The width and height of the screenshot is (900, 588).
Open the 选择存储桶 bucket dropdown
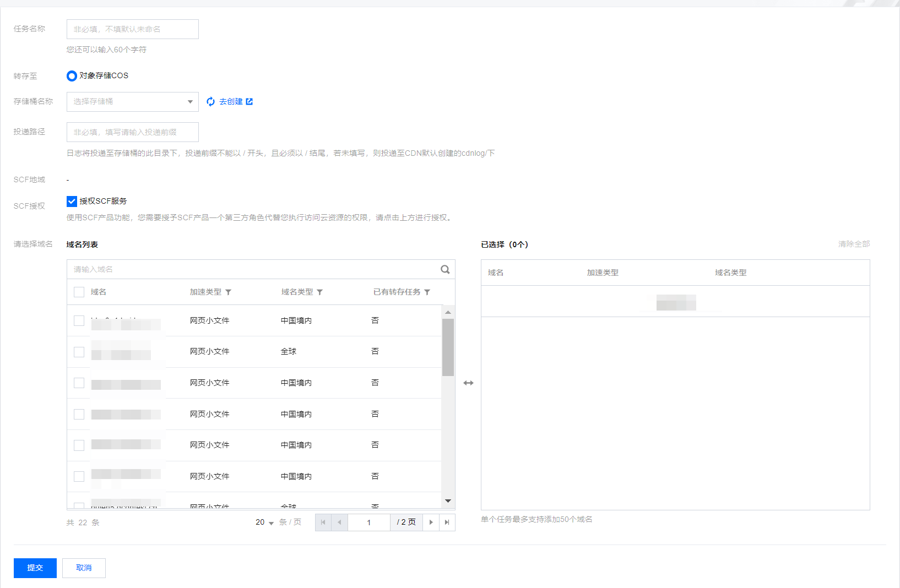[x=133, y=102]
